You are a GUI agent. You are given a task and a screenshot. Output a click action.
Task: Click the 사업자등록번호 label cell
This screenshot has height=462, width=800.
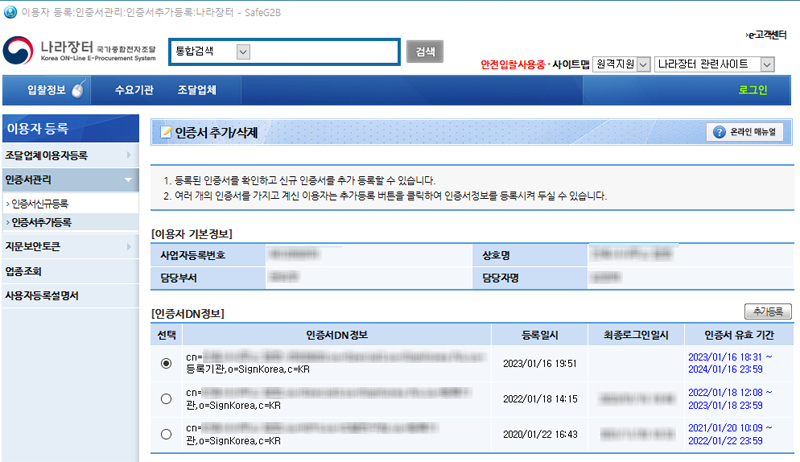pos(208,255)
